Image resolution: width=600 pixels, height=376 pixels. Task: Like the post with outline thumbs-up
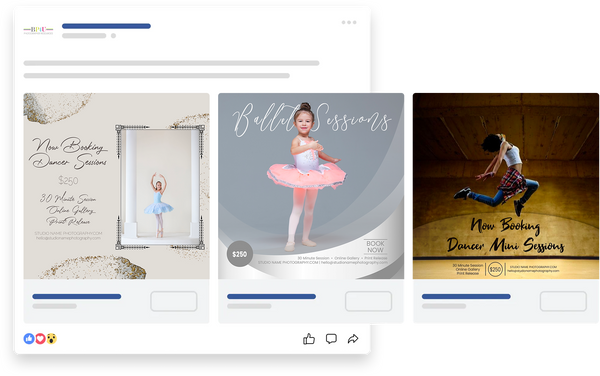tap(309, 339)
